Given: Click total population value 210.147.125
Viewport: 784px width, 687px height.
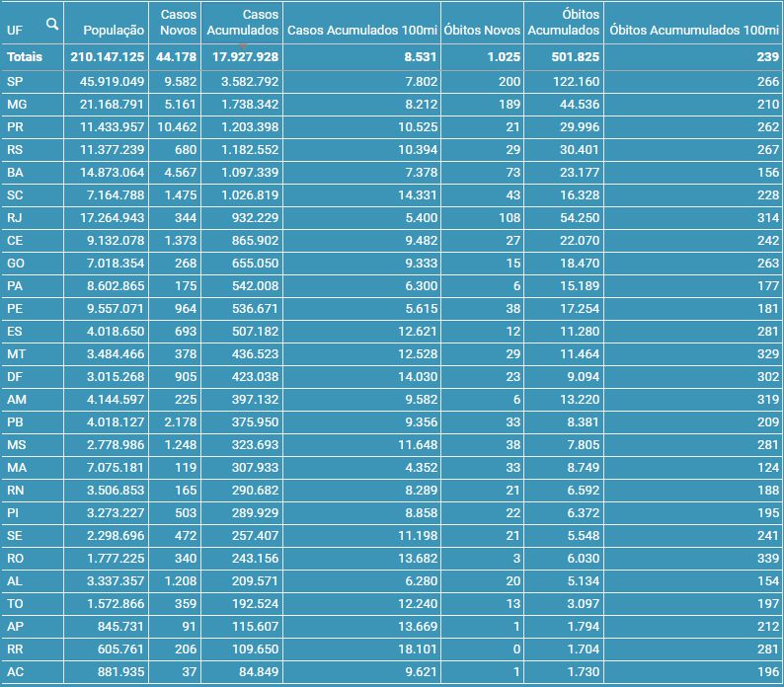Looking at the screenshot, I should pos(108,57).
